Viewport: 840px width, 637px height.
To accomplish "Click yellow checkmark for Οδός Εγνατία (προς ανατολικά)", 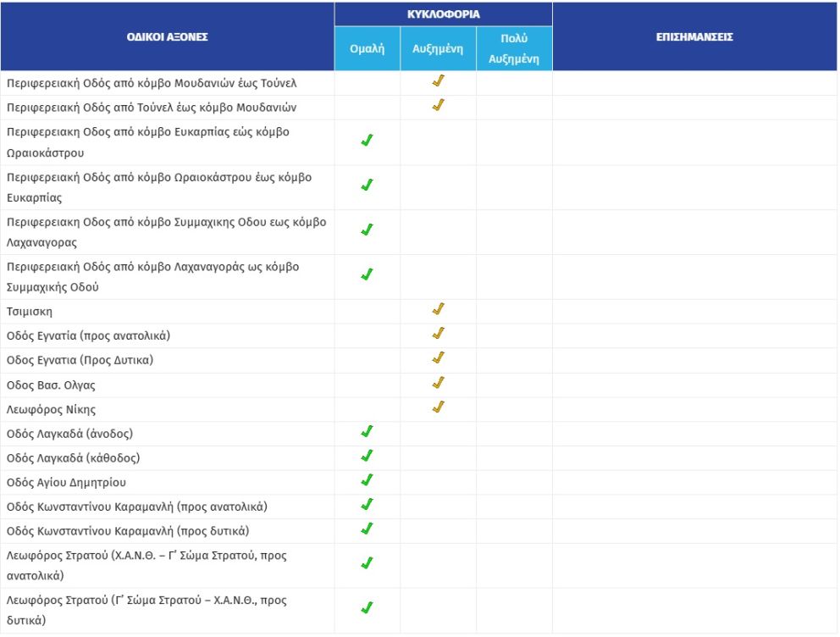I will coord(438,334).
